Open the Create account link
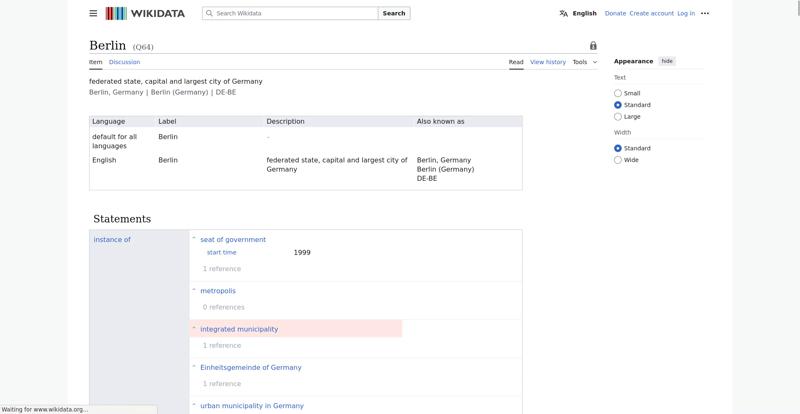The width and height of the screenshot is (800, 414). point(652,13)
